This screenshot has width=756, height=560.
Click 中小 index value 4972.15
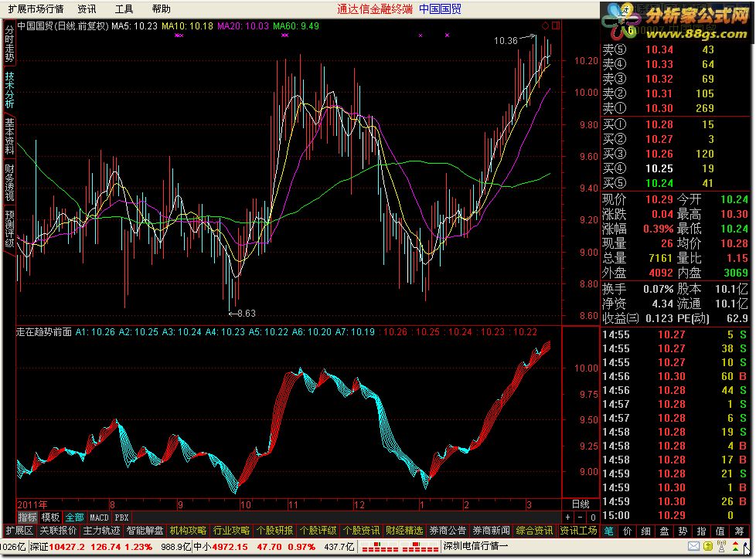(230, 547)
